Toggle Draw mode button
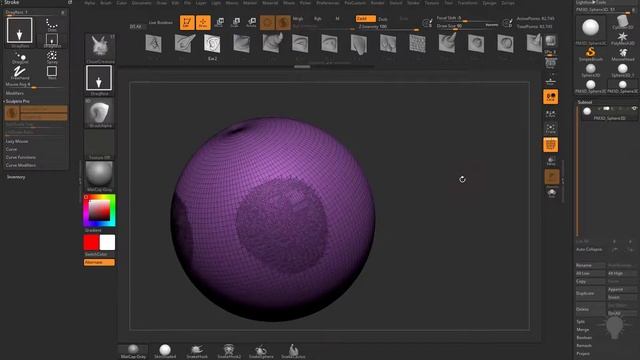Screen dimensions: 640x360 point(203,22)
